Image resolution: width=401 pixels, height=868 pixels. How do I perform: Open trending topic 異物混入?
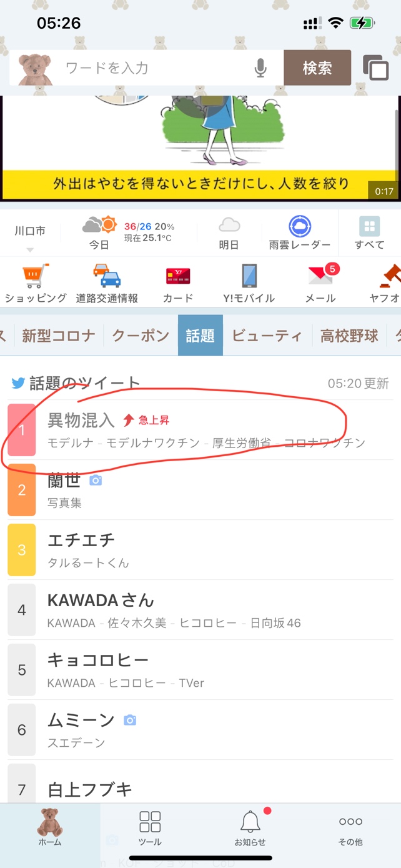click(x=200, y=430)
